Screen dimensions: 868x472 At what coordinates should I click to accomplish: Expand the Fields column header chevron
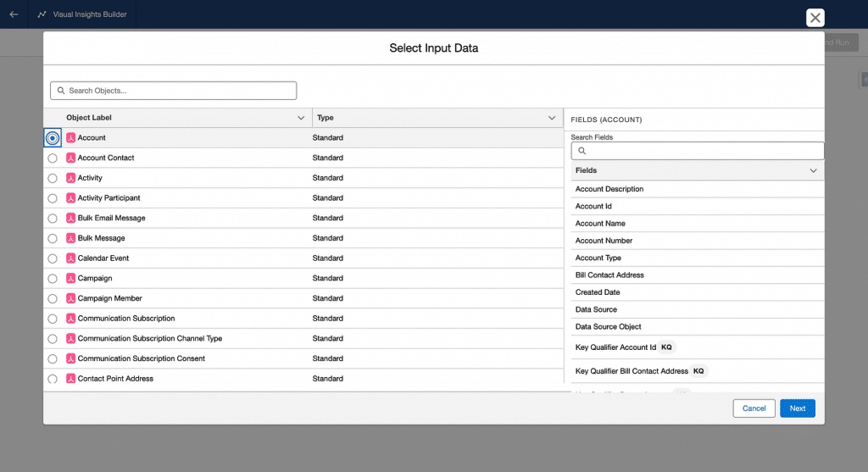click(813, 170)
